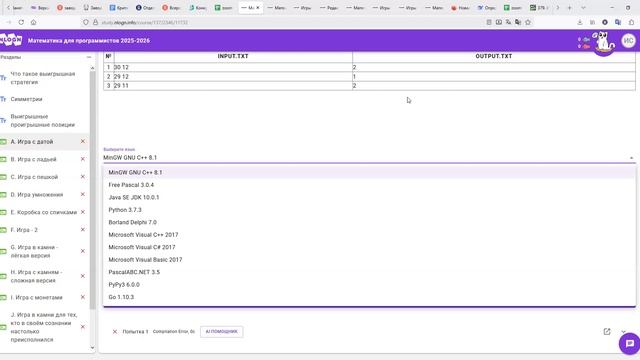Expand Попытка 1 details chevron
Screen dimensions: 640x360
pos(623,332)
